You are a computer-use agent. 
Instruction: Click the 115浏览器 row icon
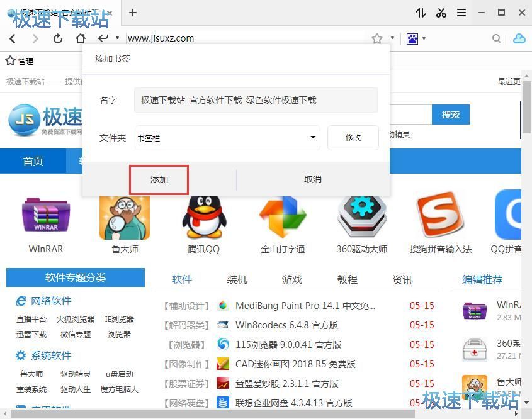click(x=223, y=345)
